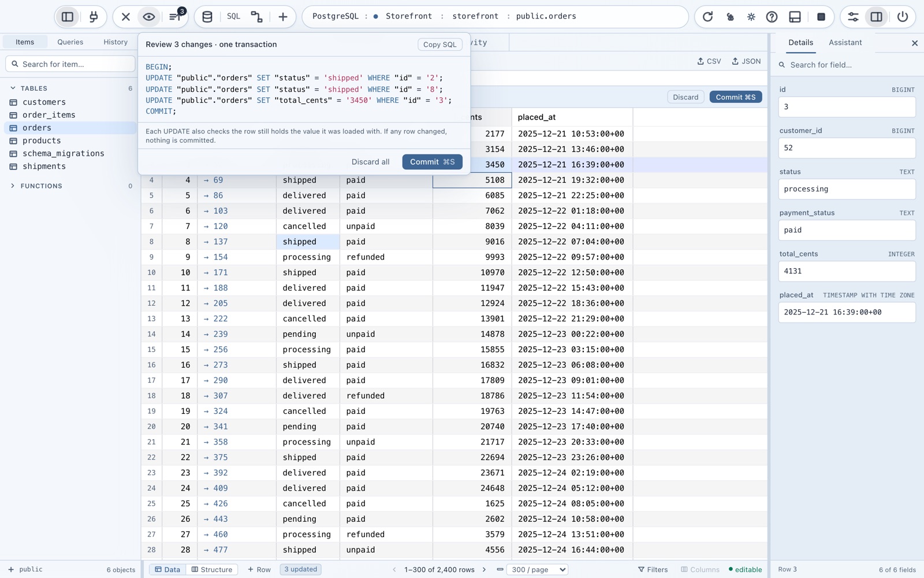Click the power disconnect icon
Image resolution: width=924 pixels, height=578 pixels.
pyautogui.click(x=903, y=17)
